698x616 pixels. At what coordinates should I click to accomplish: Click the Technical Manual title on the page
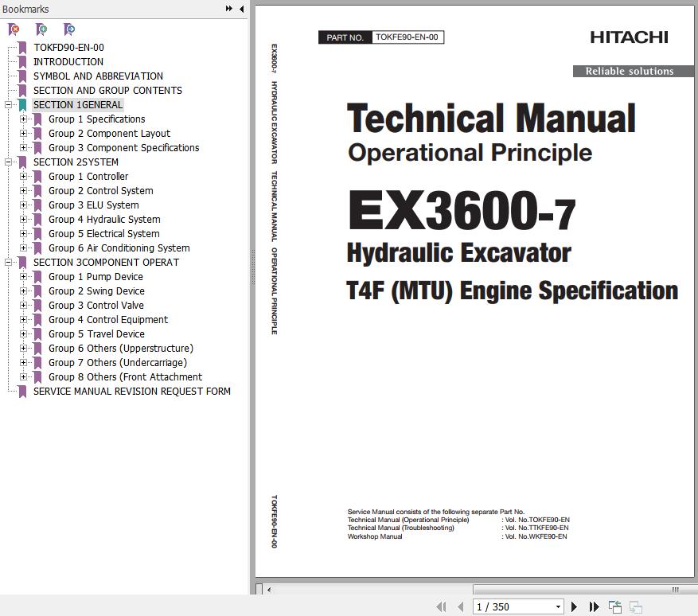[491, 119]
